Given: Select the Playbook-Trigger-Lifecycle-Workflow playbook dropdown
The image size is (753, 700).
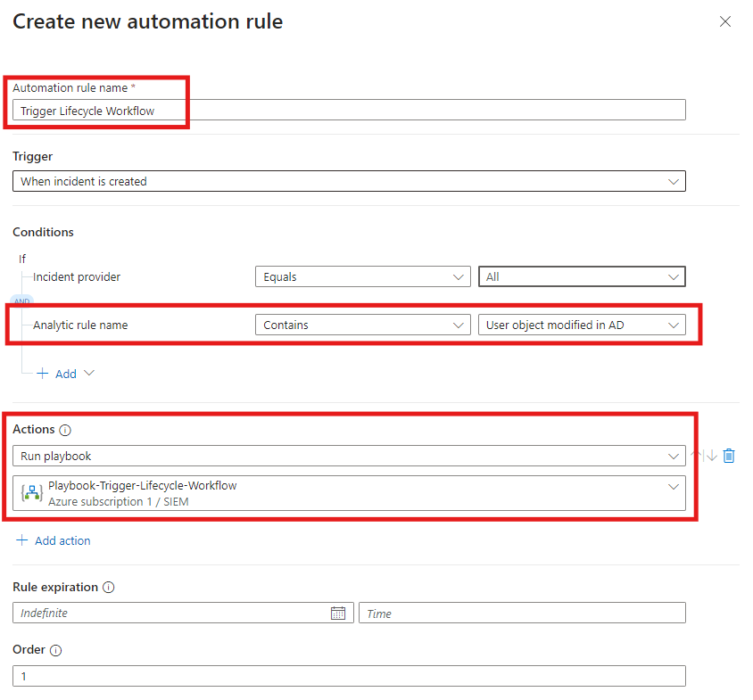Looking at the screenshot, I should click(348, 493).
